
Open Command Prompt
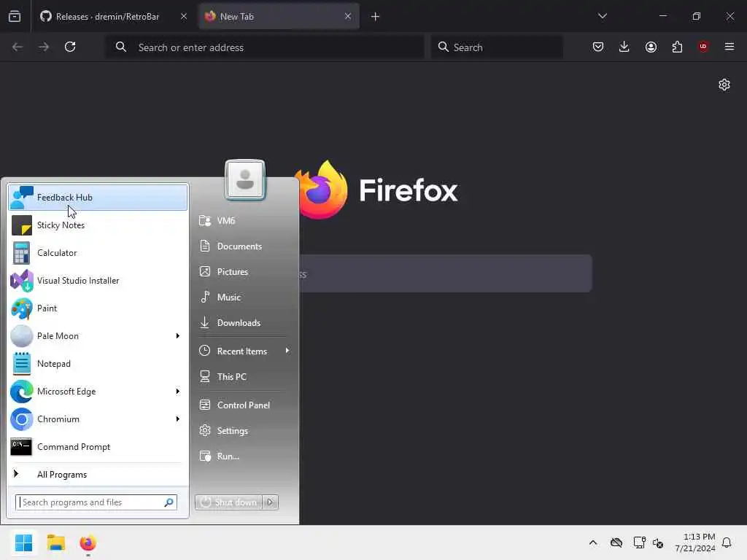point(98,447)
